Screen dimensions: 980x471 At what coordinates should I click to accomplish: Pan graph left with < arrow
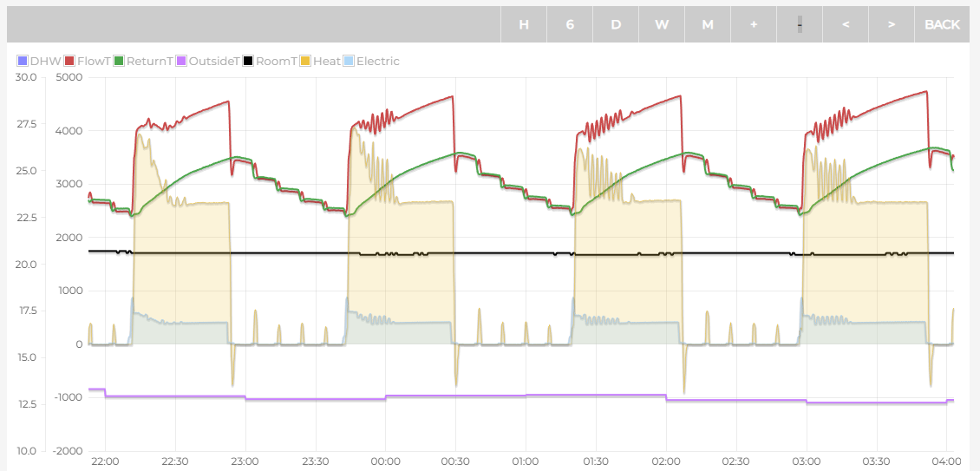pyautogui.click(x=846, y=24)
